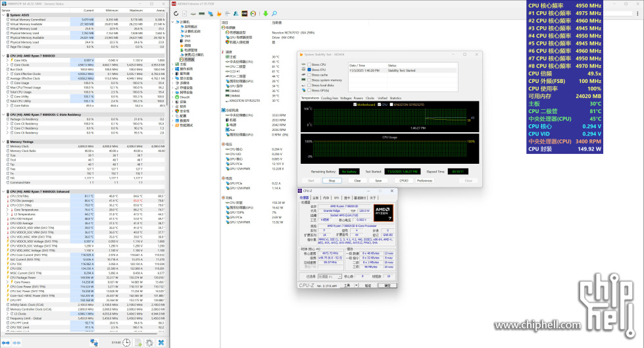Click the Preferences button
The width and height of the screenshot is (644, 348).
[x=424, y=180]
